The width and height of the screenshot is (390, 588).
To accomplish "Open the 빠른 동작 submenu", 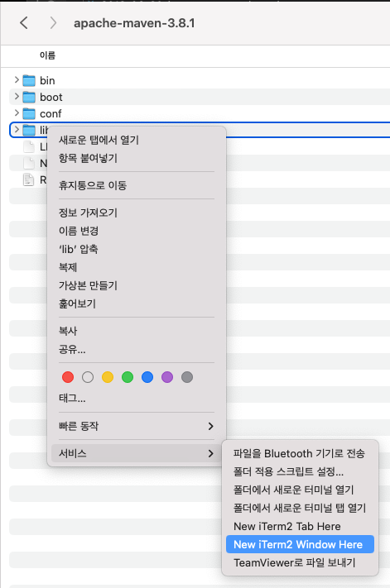I will click(137, 426).
